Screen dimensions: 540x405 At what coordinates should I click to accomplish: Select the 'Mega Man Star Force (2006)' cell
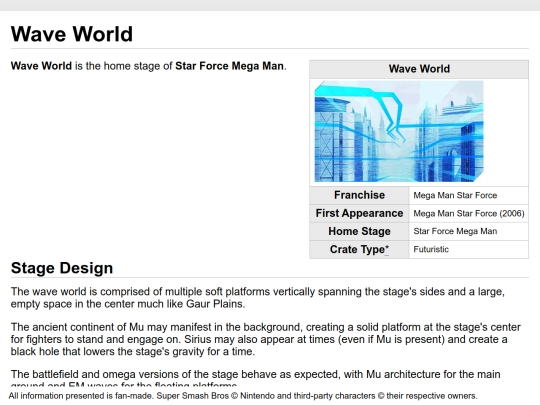pos(469,214)
